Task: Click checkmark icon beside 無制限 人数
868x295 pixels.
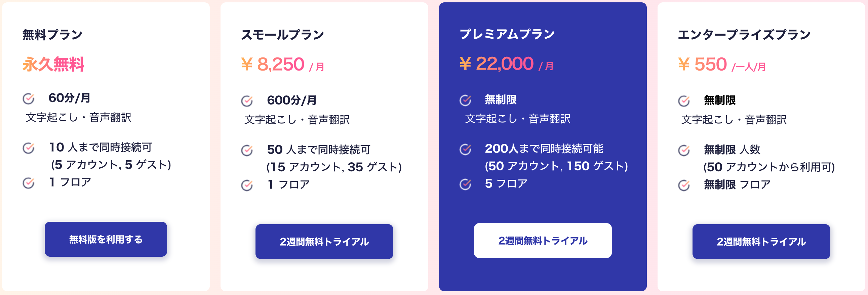Action: (x=684, y=150)
